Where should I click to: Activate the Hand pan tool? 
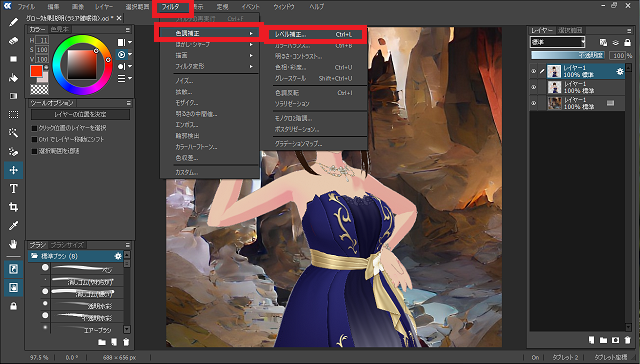click(x=13, y=244)
